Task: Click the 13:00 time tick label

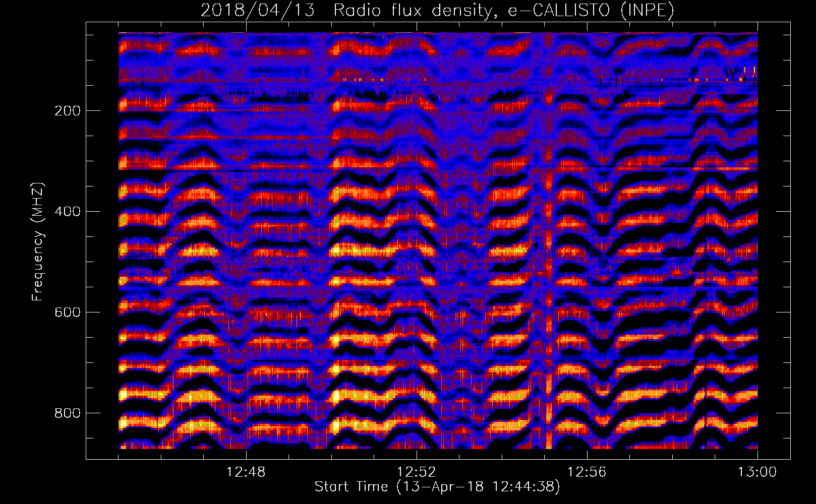Action: tap(757, 472)
